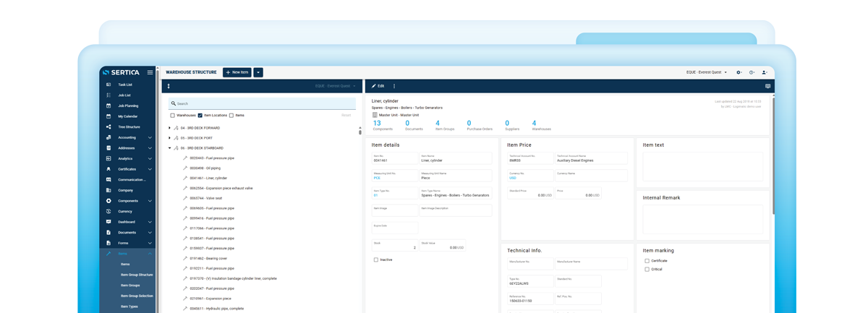Open the Task List menu item
Screen dimensions: 868x313
point(125,85)
